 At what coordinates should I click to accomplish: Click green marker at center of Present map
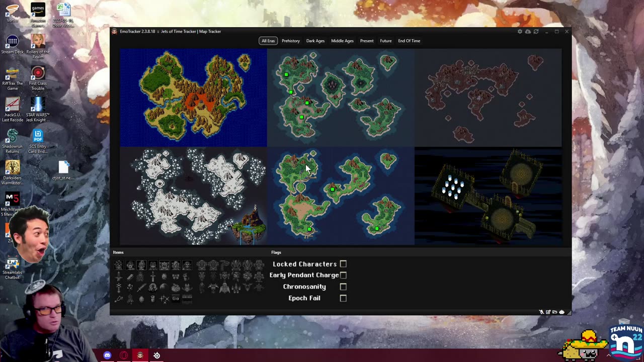click(x=333, y=190)
